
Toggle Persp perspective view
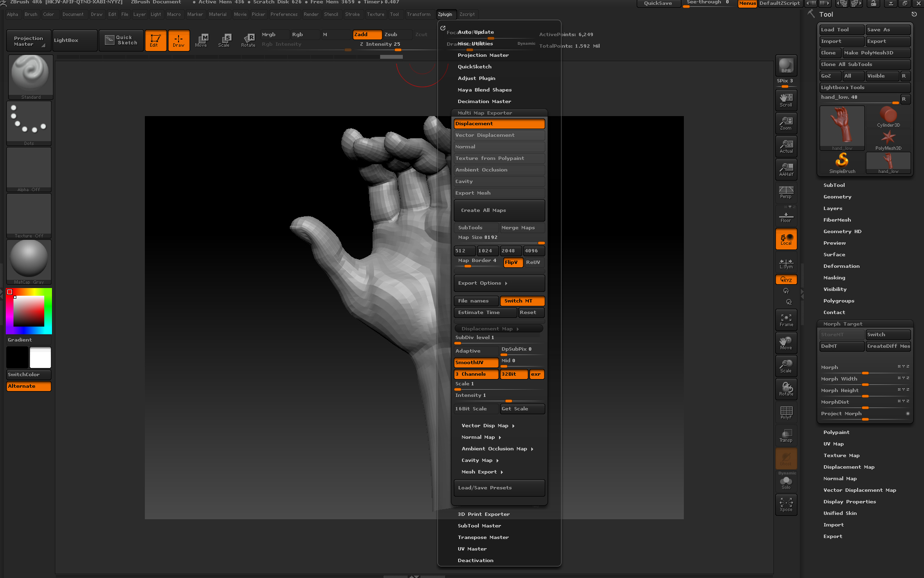[786, 192]
